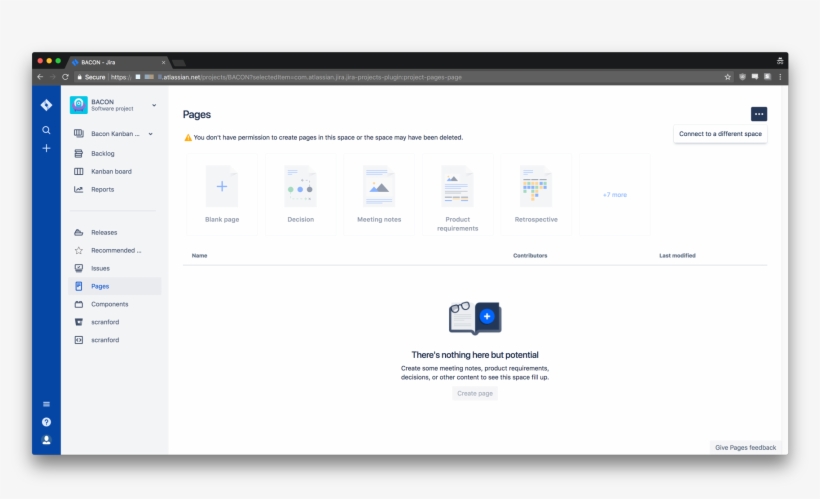Bookmark this page with the star icon

click(727, 77)
